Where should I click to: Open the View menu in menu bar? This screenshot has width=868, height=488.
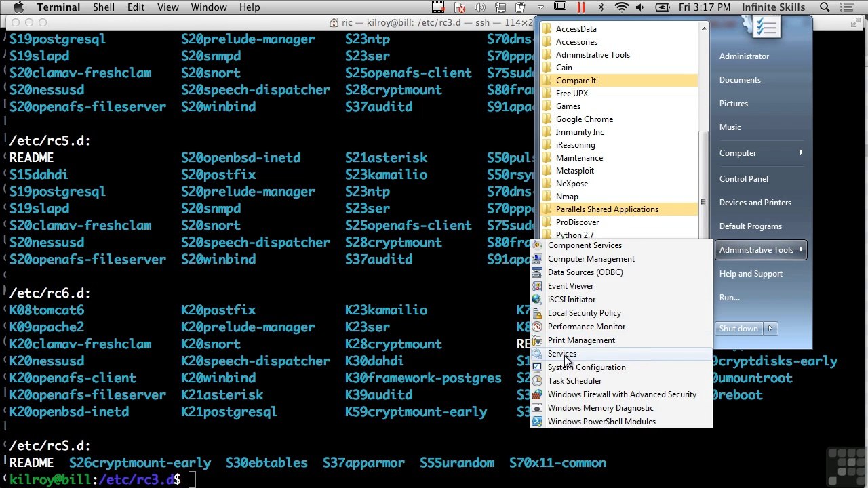(167, 7)
